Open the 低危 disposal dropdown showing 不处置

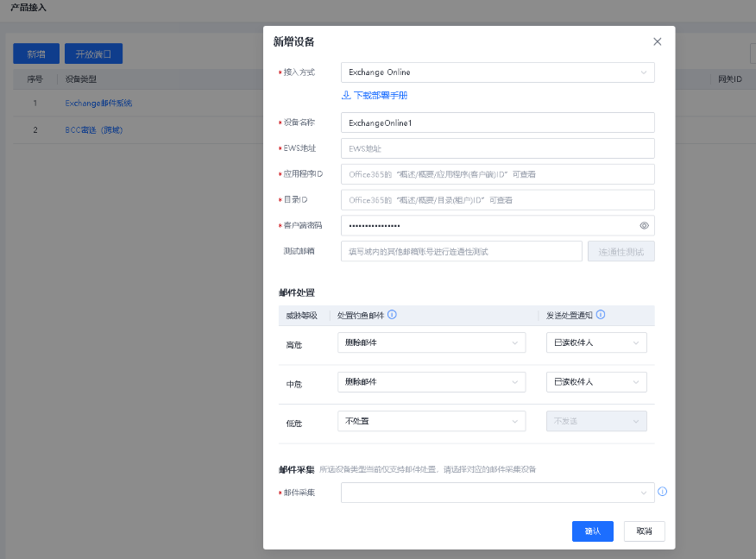[x=431, y=421]
